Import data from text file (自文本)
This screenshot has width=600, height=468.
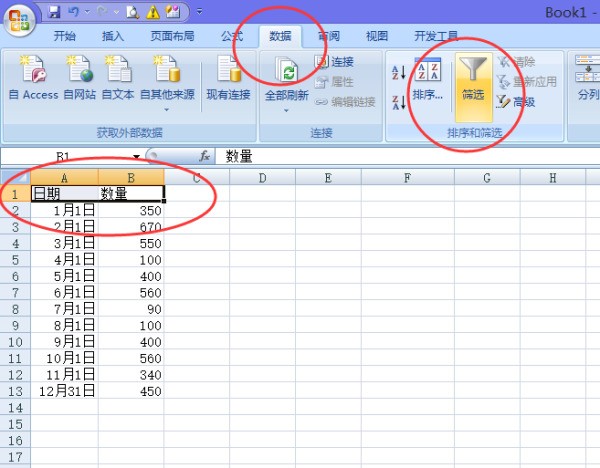click(x=118, y=78)
